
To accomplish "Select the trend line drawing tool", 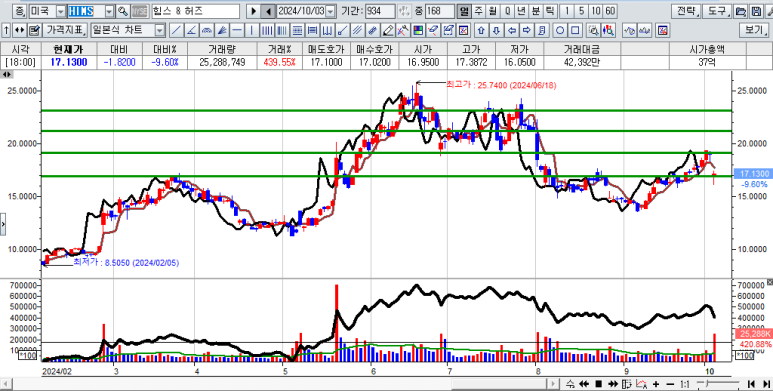I will click(x=176, y=31).
